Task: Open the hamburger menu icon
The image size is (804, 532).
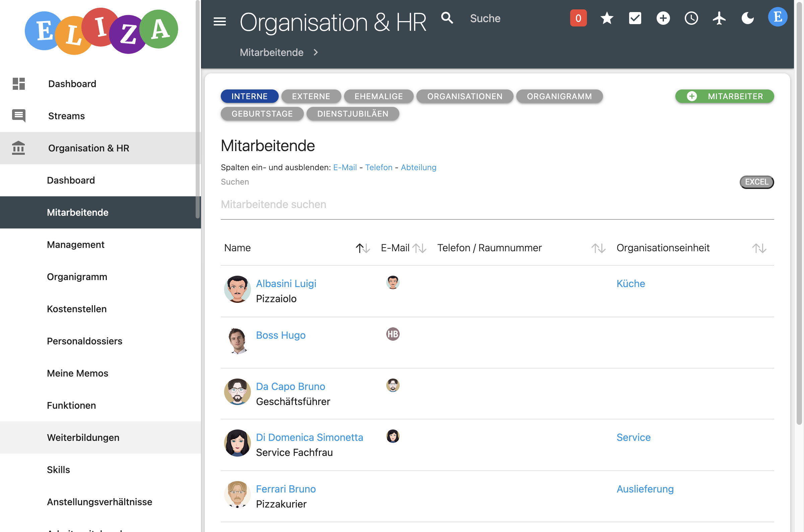Action: coord(219,22)
